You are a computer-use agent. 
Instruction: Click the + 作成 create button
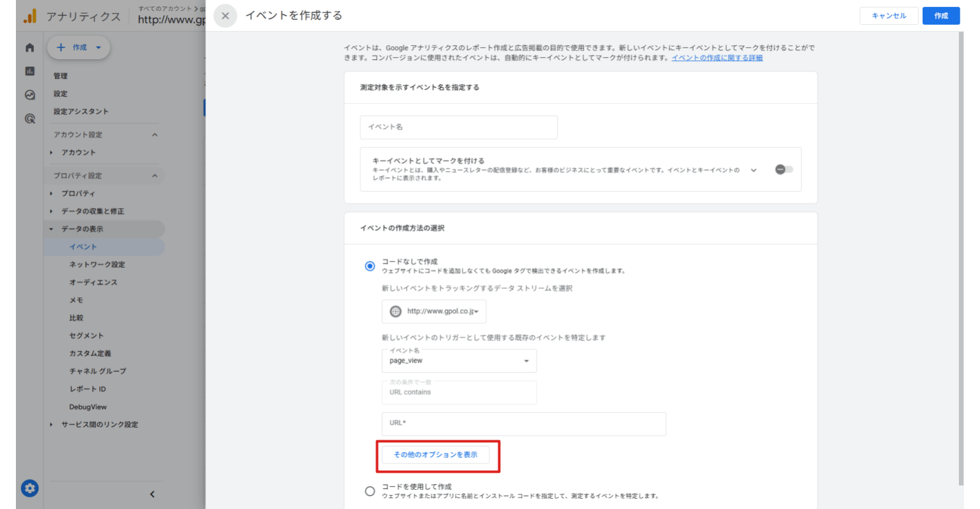click(78, 47)
